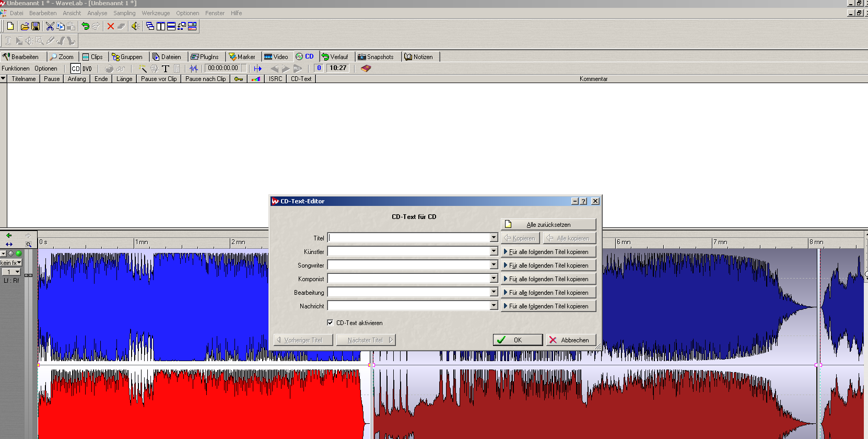
Task: Click the magnifier zoom icon above the track controls
Action: pos(29,244)
